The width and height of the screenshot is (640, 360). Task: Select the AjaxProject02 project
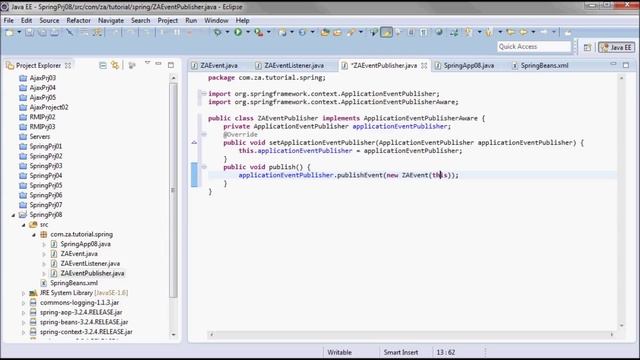pyautogui.click(x=49, y=107)
